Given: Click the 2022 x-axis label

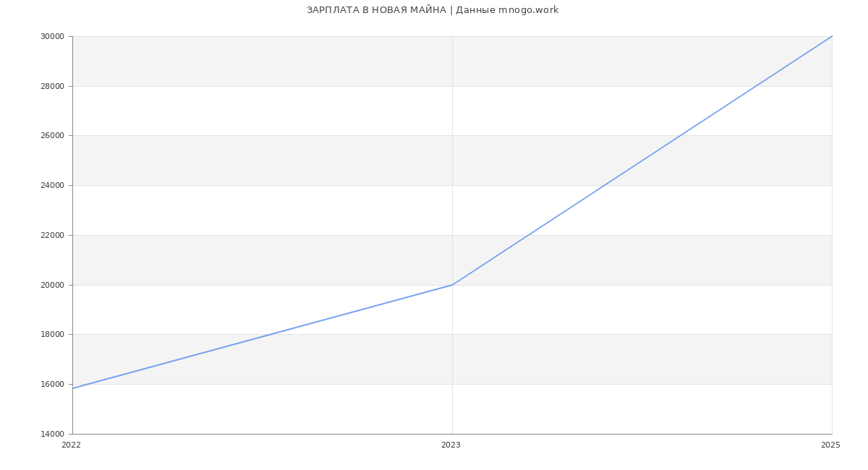Looking at the screenshot, I should (71, 445).
